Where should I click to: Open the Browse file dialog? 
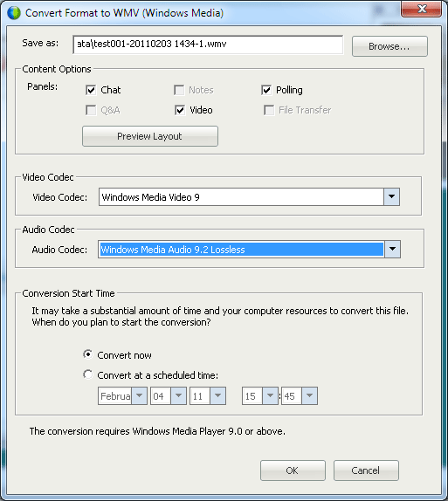[389, 46]
